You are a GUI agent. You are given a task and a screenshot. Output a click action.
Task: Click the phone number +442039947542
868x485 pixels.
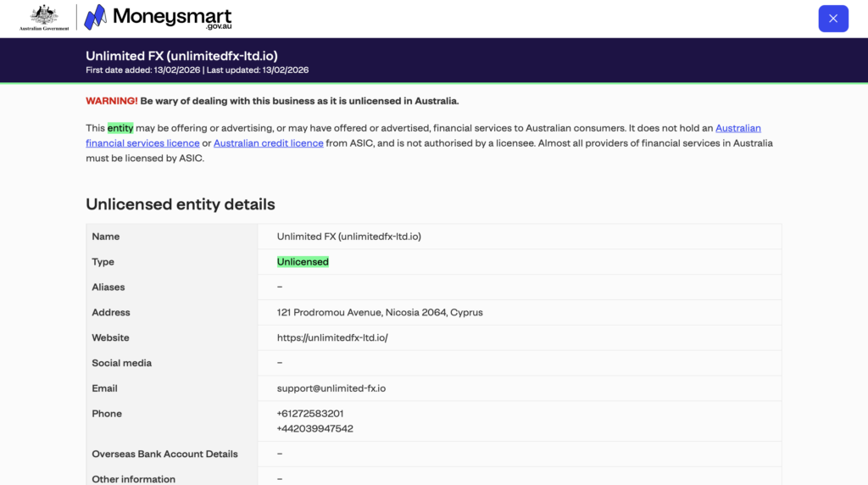[315, 428]
